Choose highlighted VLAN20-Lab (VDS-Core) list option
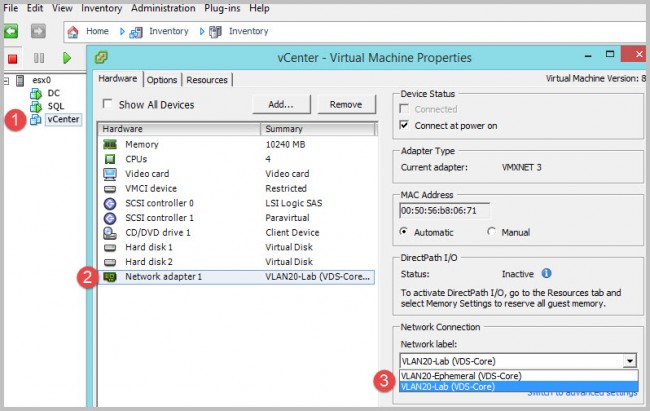 519,387
